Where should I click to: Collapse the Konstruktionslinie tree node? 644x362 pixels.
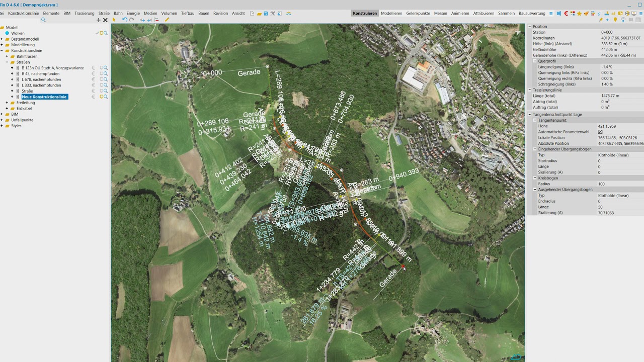click(x=2, y=51)
